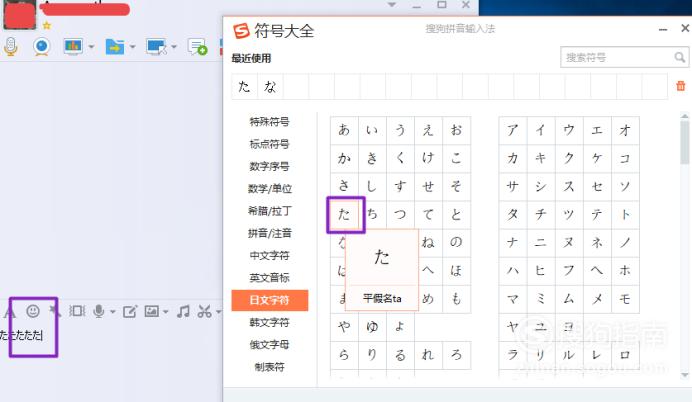Insert recently used symbol な
The image size is (692, 402).
tap(270, 86)
